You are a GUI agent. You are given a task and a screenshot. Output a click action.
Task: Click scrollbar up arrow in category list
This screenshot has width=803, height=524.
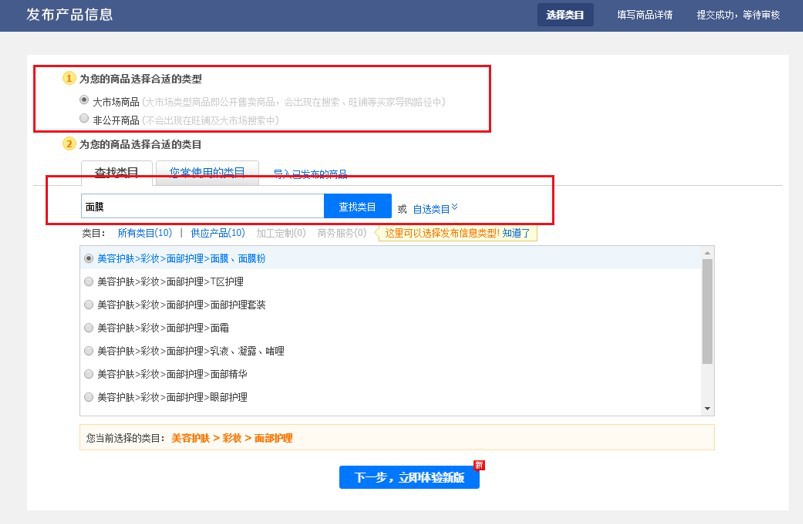click(x=707, y=253)
